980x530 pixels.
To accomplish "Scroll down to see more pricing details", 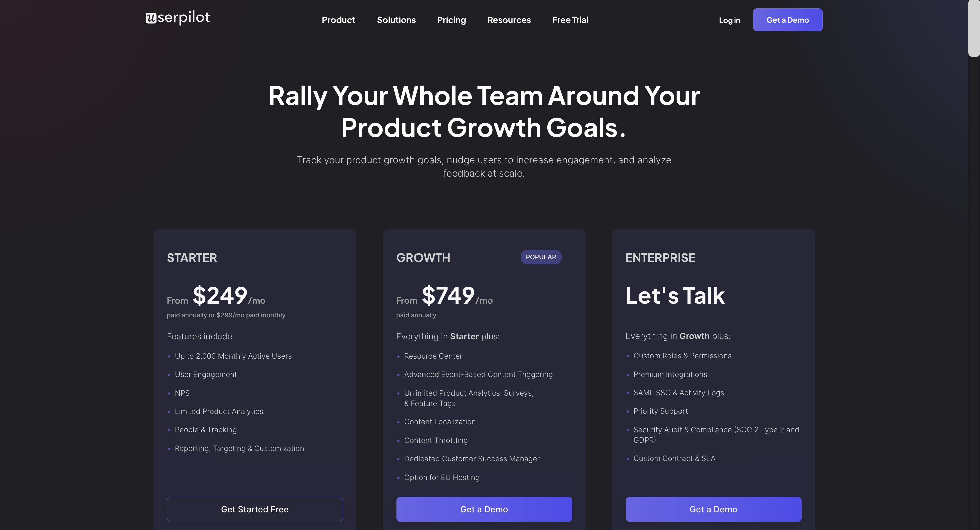I will click(x=974, y=261).
